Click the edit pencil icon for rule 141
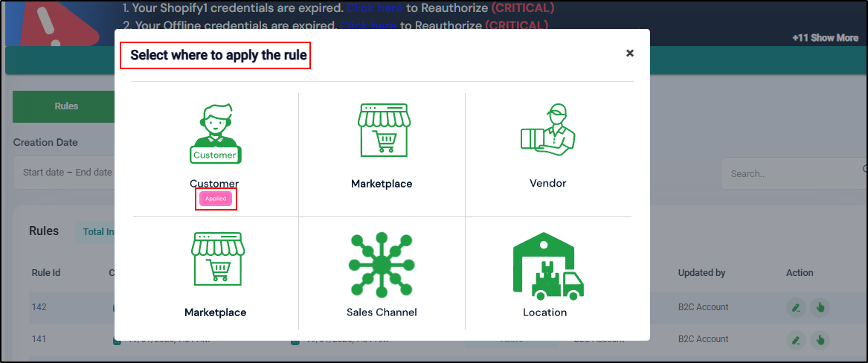 [797, 340]
